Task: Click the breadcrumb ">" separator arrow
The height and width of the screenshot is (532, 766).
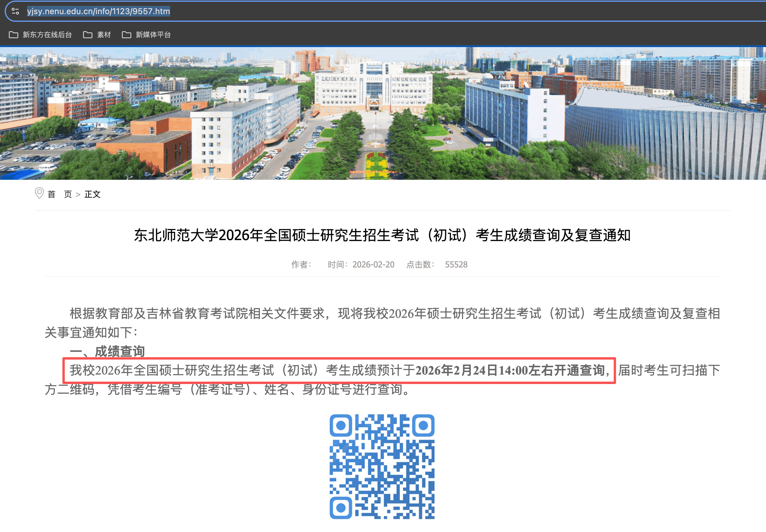Action: tap(78, 195)
